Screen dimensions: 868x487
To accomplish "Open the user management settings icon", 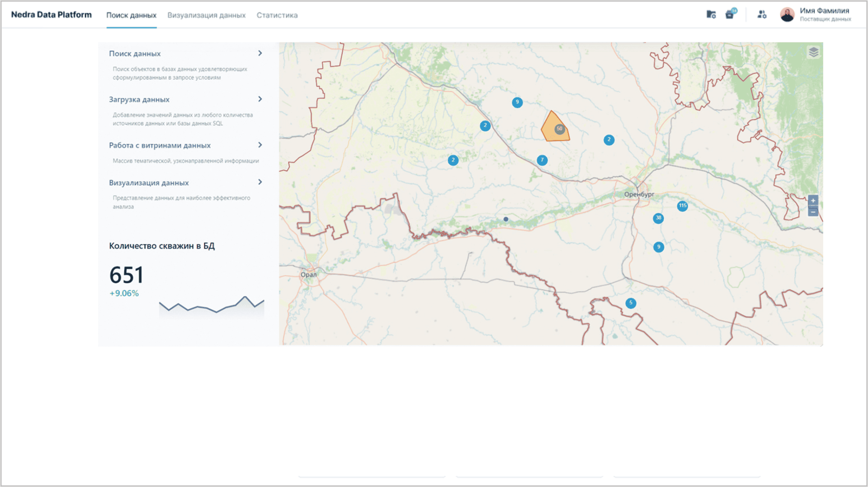I will (x=762, y=14).
